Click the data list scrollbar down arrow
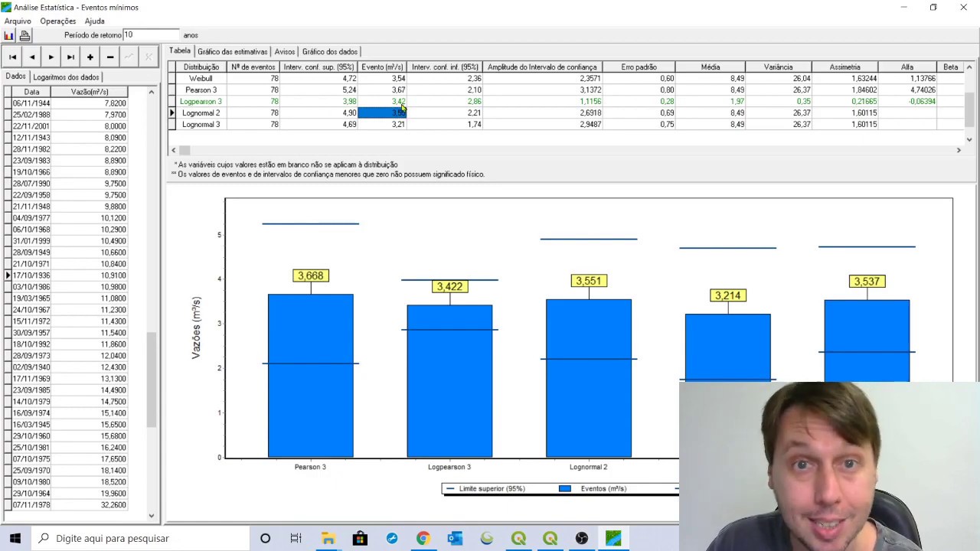Viewport: 980px width, 551px height. tap(151, 516)
